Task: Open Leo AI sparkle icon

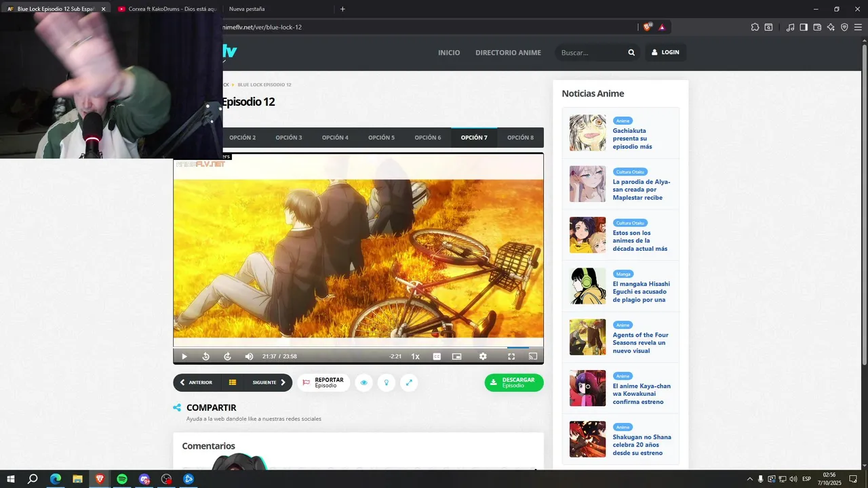Action: [831, 27]
